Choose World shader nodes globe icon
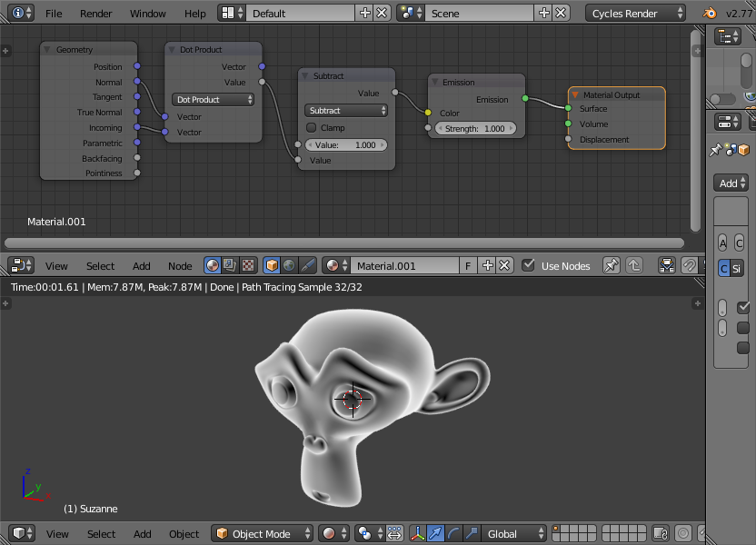Viewport: 756px width, 545px height. coord(289,265)
